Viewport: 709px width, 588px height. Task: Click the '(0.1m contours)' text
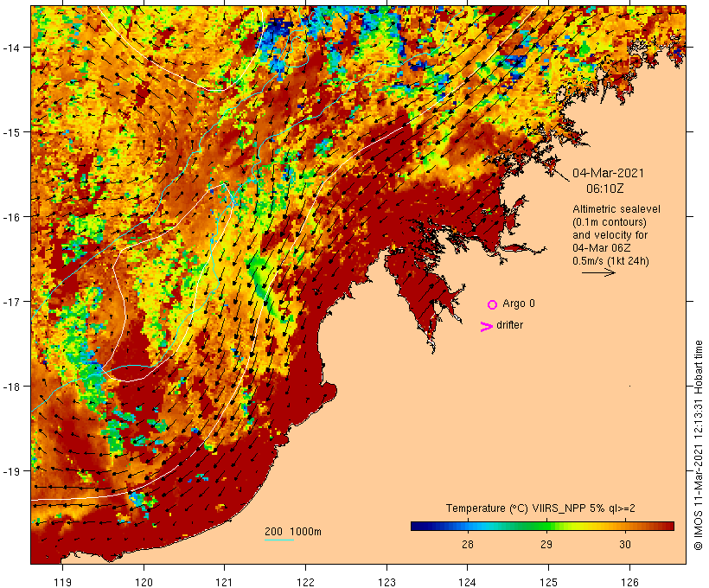610,222
